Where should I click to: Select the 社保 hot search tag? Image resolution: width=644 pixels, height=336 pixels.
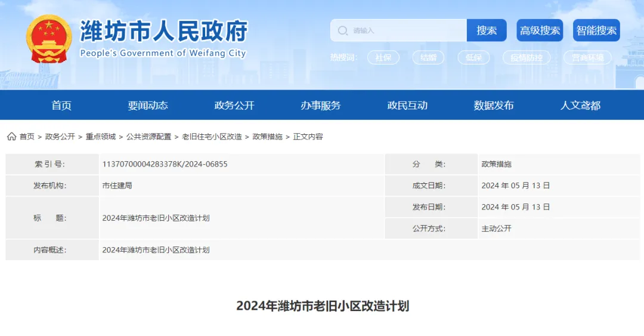click(383, 57)
